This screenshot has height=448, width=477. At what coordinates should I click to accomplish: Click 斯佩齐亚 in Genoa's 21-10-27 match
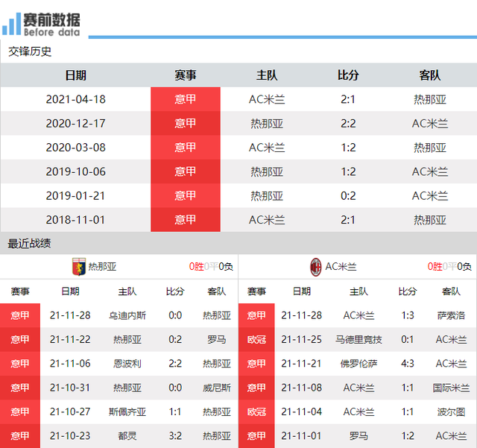[x=127, y=411]
